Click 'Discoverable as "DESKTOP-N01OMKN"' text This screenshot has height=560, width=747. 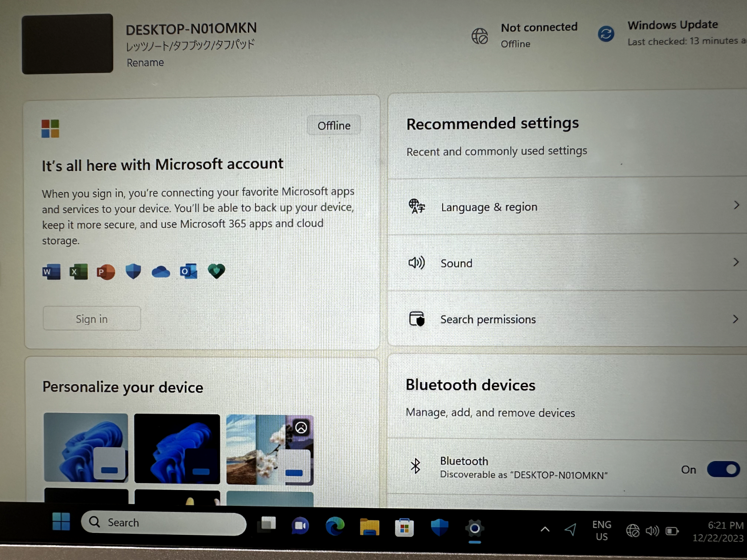tap(524, 475)
